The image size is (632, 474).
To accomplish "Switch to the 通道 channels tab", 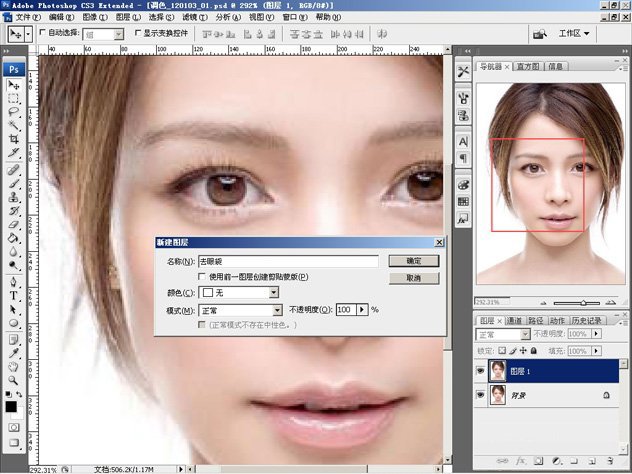I will point(515,321).
